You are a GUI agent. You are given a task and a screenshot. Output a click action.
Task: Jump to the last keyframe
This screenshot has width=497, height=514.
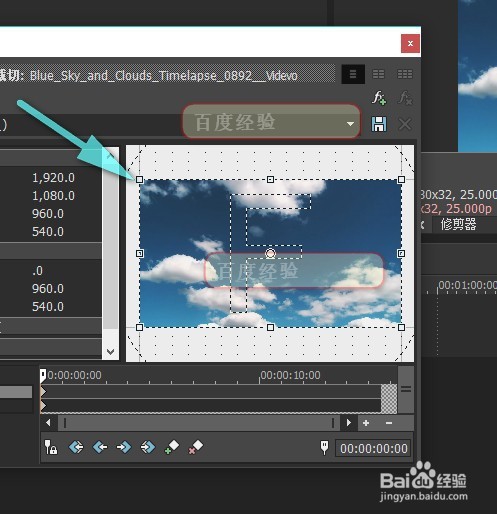tap(148, 447)
